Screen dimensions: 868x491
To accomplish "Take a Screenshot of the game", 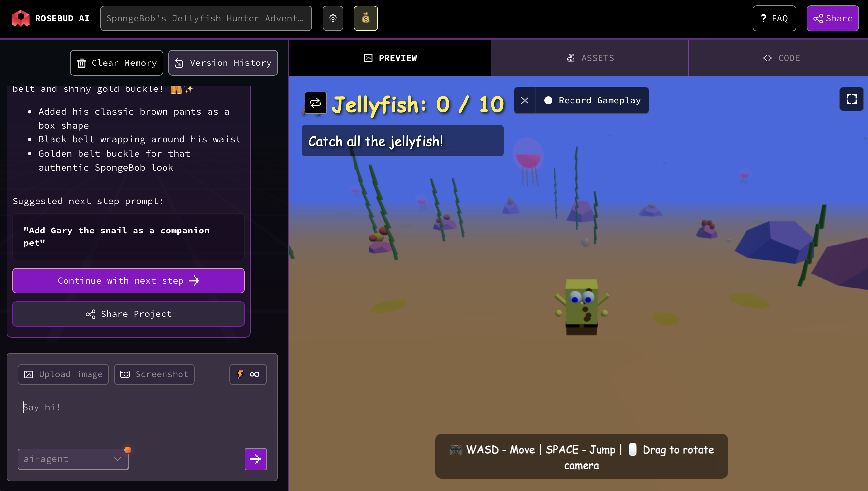I will coord(154,374).
